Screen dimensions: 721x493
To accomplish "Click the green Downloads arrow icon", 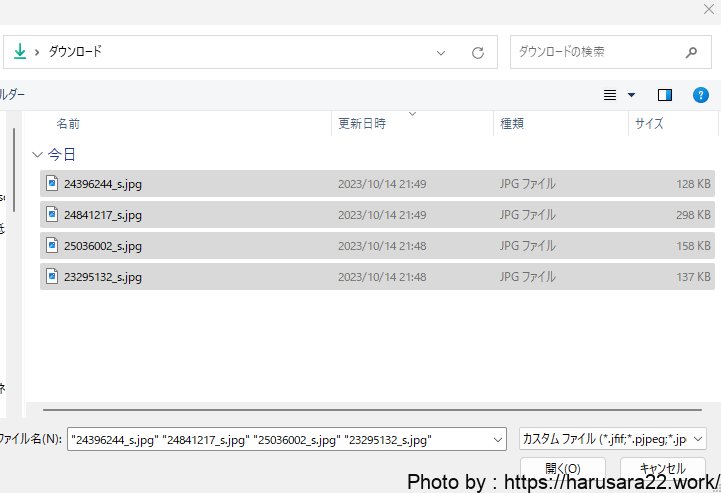I will pyautogui.click(x=20, y=51).
